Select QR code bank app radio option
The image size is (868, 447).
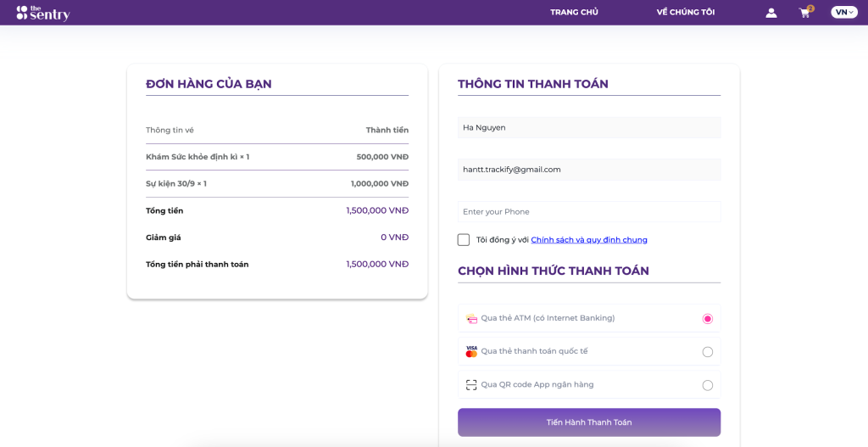[x=708, y=385]
